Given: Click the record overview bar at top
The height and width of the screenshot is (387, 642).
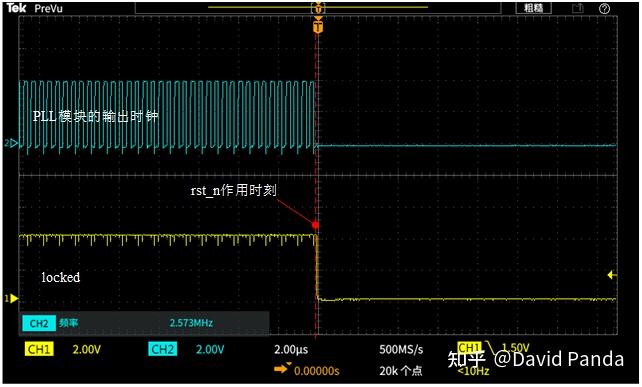Looking at the screenshot, I should pos(318,8).
